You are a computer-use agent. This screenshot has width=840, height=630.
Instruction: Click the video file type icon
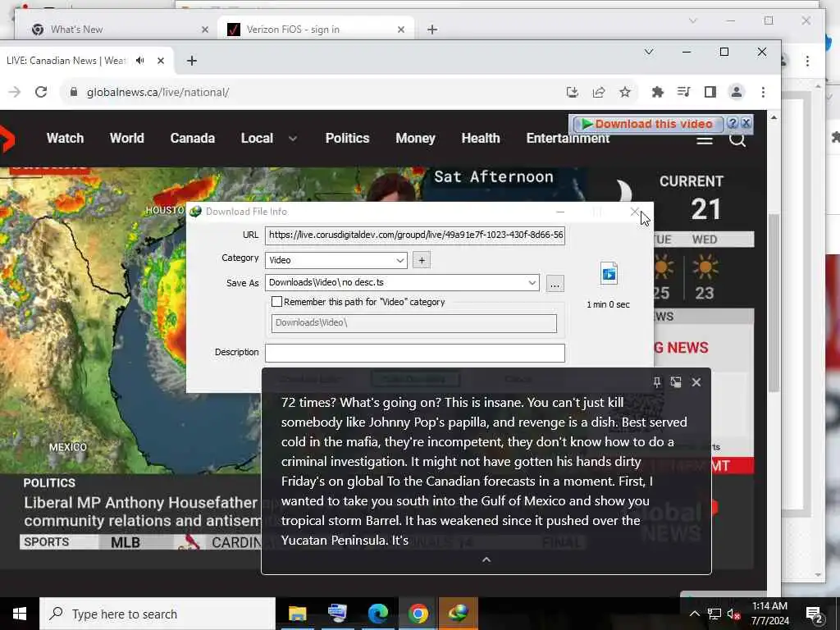(609, 273)
